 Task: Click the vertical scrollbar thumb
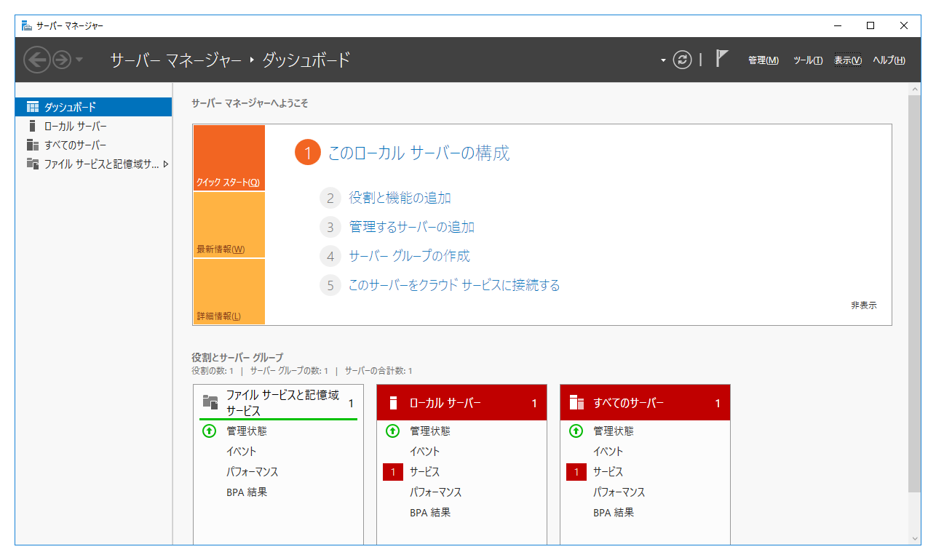pyautogui.click(x=915, y=295)
